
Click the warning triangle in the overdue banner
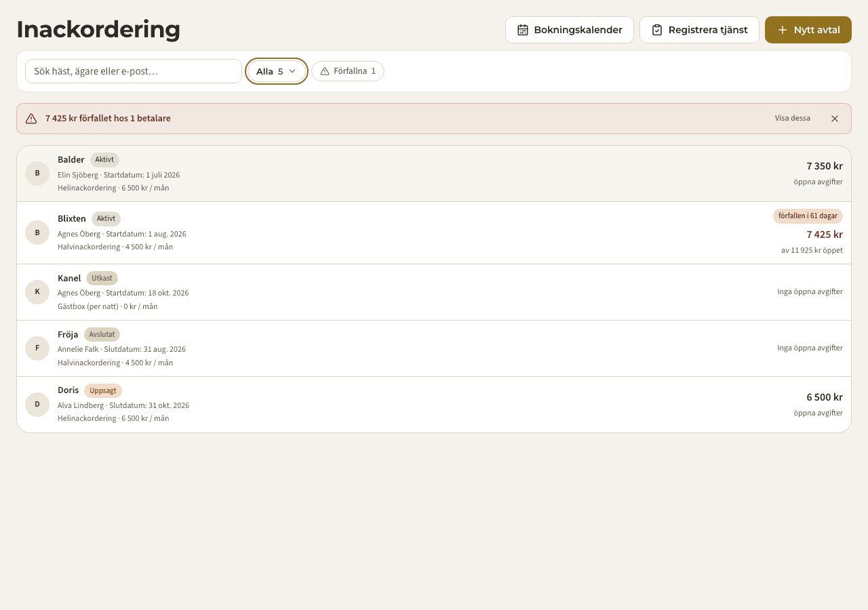[31, 119]
